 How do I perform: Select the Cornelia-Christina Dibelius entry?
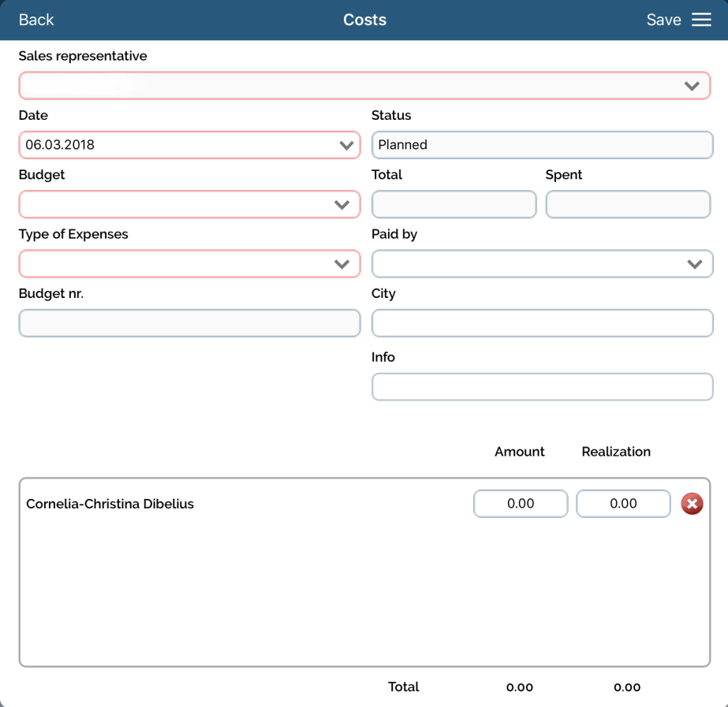pos(110,504)
